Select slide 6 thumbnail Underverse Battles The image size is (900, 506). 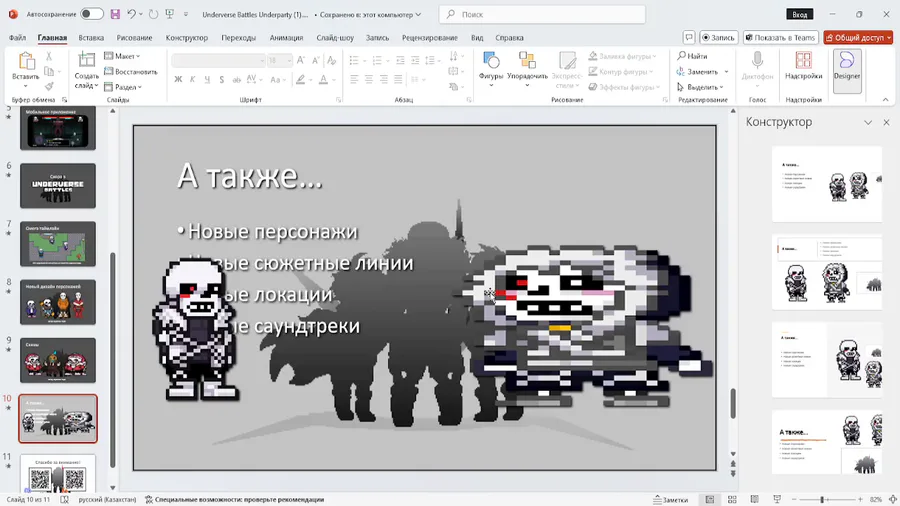tap(58, 185)
